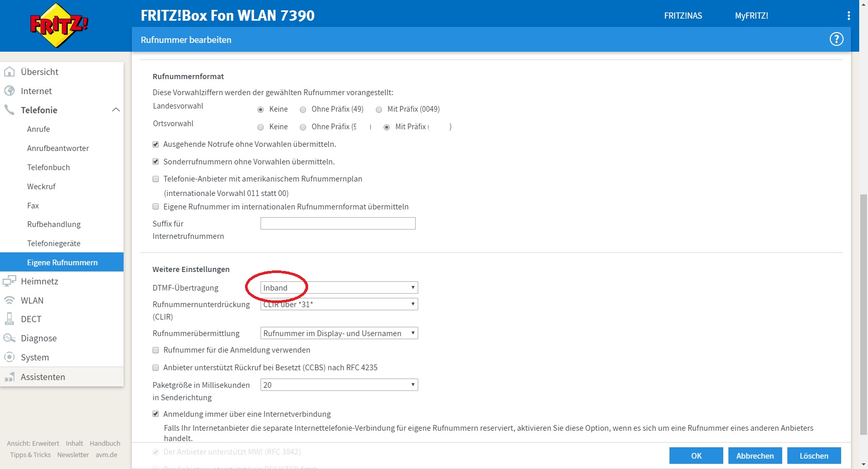Open the help question mark icon
Image resolution: width=868 pixels, height=469 pixels.
(836, 39)
